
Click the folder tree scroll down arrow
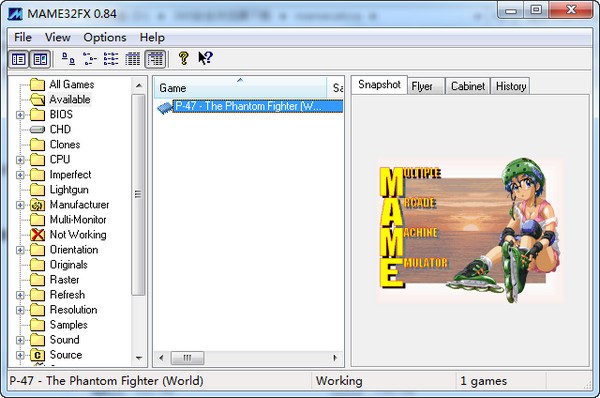click(139, 359)
